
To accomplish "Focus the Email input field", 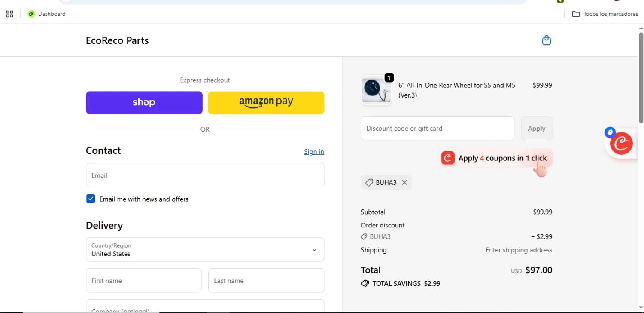I will click(205, 175).
